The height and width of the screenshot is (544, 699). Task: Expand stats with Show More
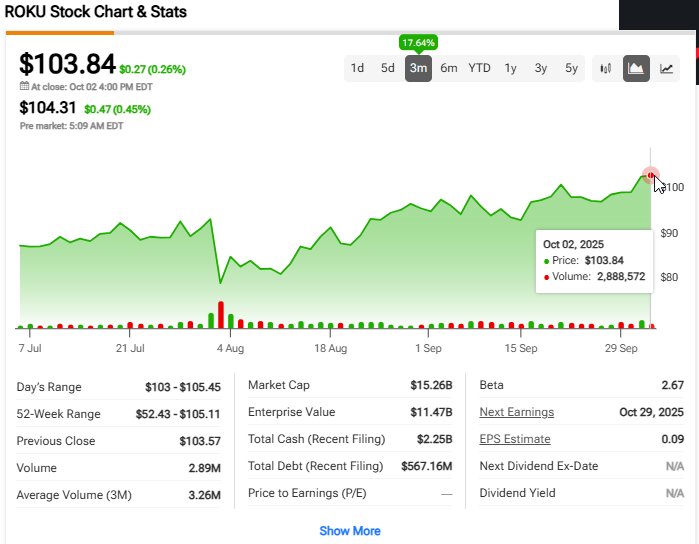tap(349, 531)
